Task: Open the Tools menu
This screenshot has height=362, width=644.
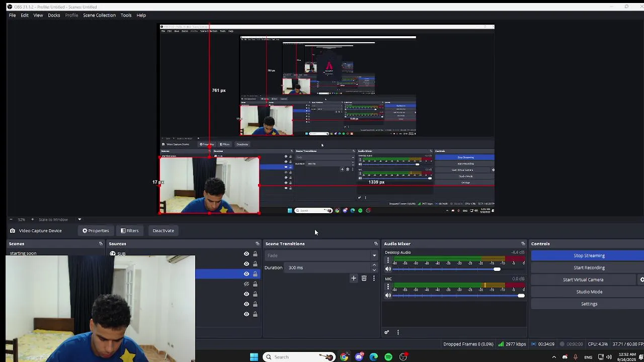Action: click(x=126, y=15)
